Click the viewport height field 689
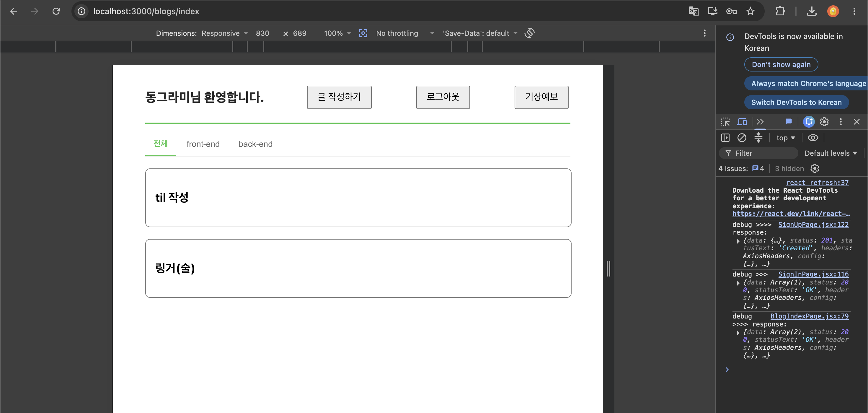868x413 pixels. pos(300,33)
